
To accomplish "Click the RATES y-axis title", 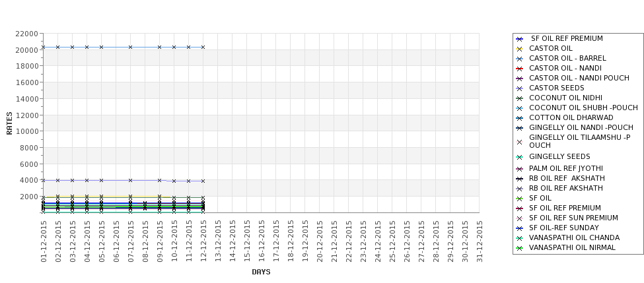I will (9, 123).
